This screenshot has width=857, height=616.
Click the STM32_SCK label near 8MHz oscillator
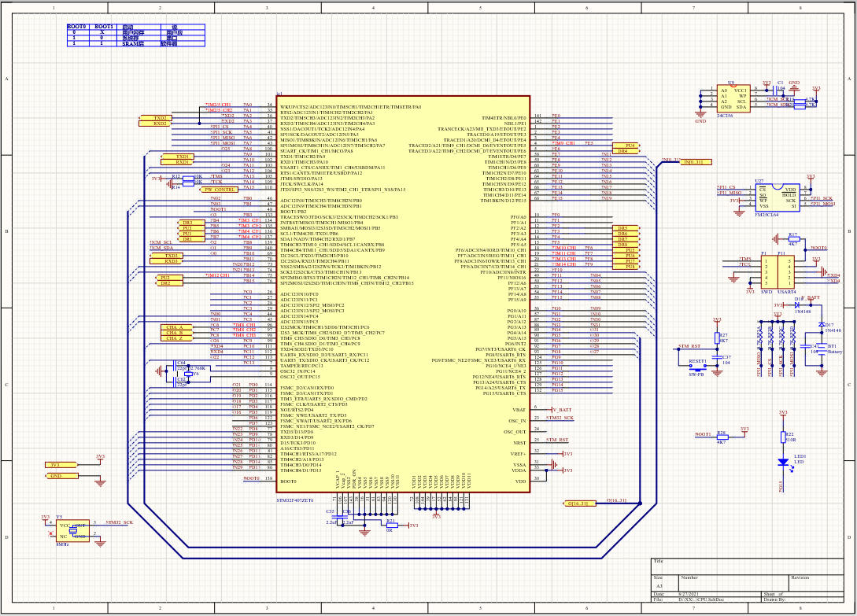pos(120,522)
